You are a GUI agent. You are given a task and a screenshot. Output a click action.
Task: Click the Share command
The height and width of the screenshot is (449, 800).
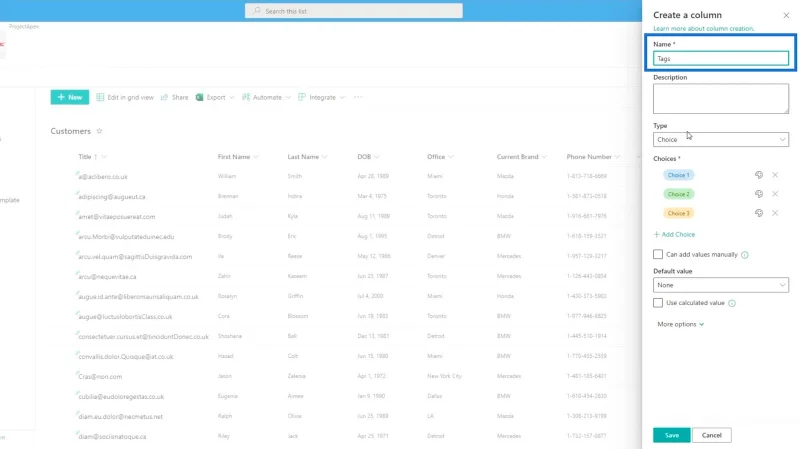174,97
